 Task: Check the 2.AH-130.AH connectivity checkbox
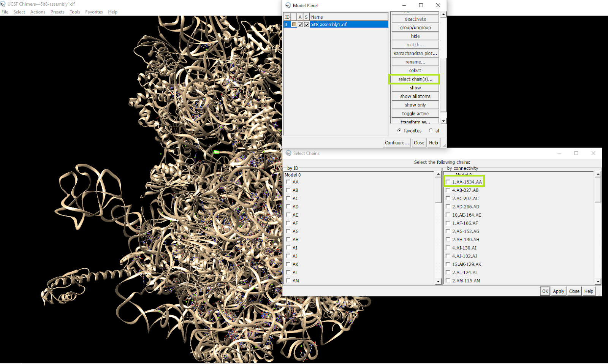[448, 240]
